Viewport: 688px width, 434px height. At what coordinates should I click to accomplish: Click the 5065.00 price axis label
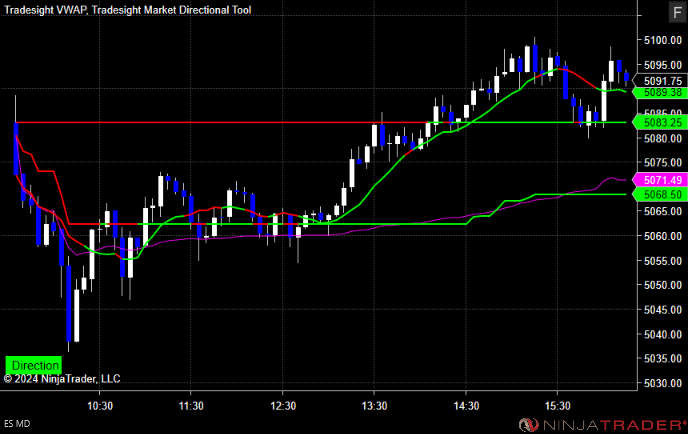tap(663, 212)
